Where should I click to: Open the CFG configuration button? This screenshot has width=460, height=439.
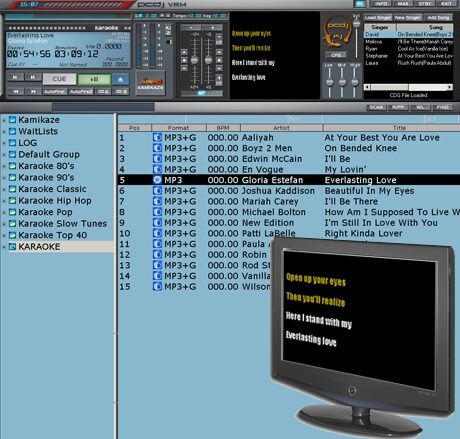click(336, 55)
